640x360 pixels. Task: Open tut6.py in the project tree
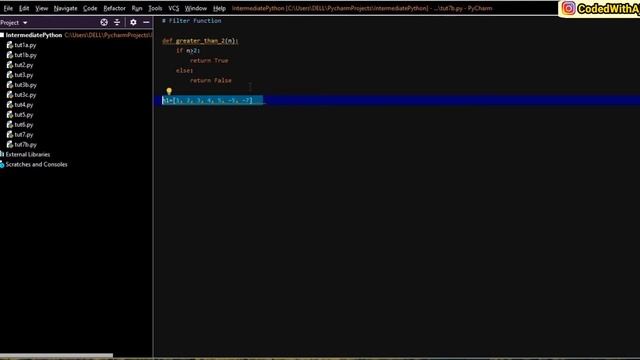24,124
